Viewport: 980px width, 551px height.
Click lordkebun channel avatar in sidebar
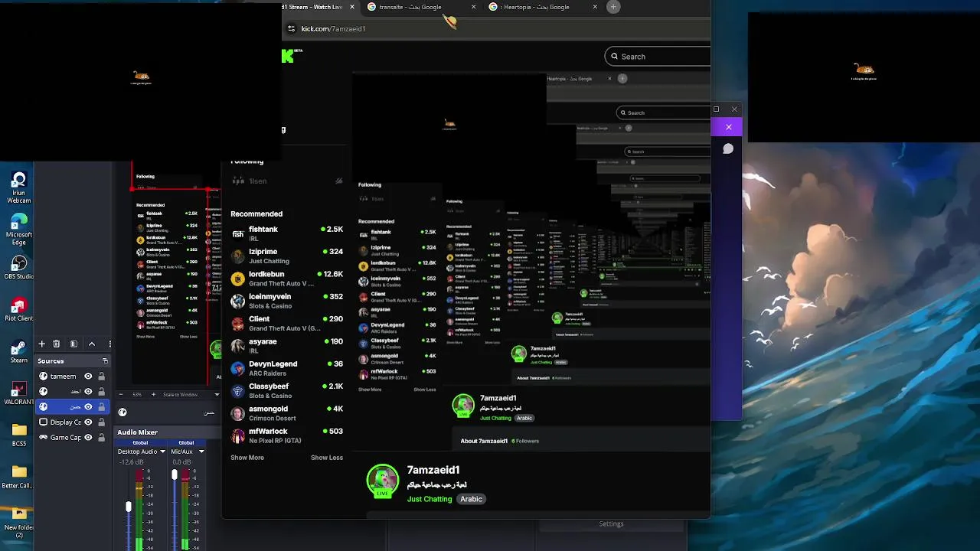click(238, 279)
